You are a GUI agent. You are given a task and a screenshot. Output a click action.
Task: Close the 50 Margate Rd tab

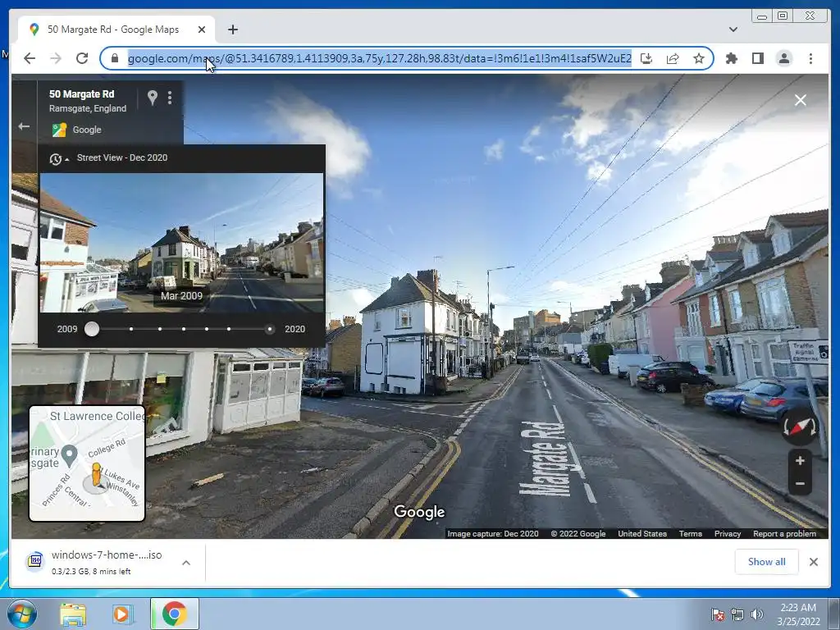coord(202,30)
